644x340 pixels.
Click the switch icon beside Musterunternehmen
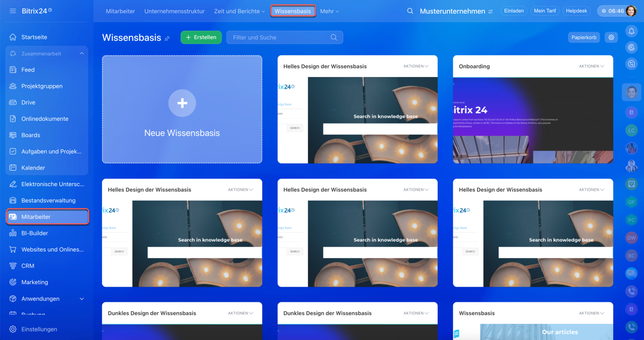pos(491,12)
